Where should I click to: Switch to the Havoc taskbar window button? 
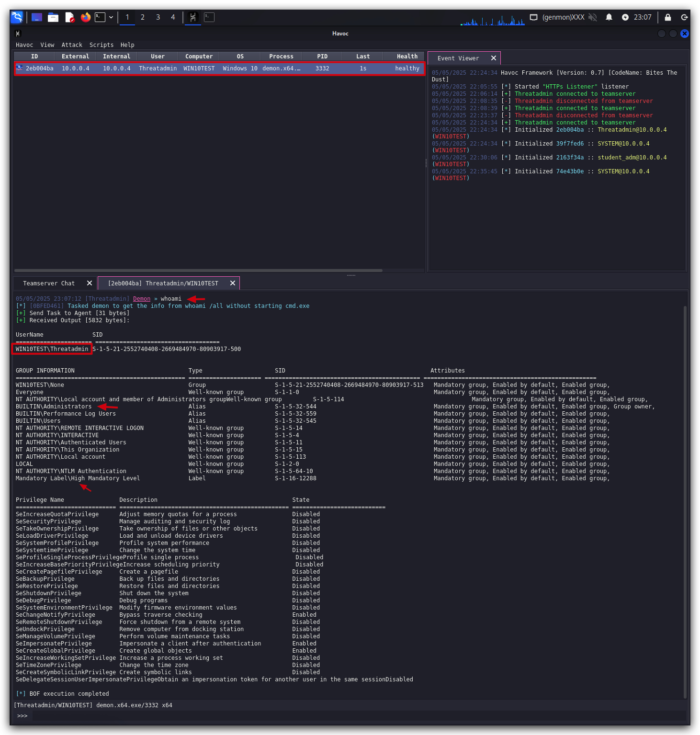[192, 17]
